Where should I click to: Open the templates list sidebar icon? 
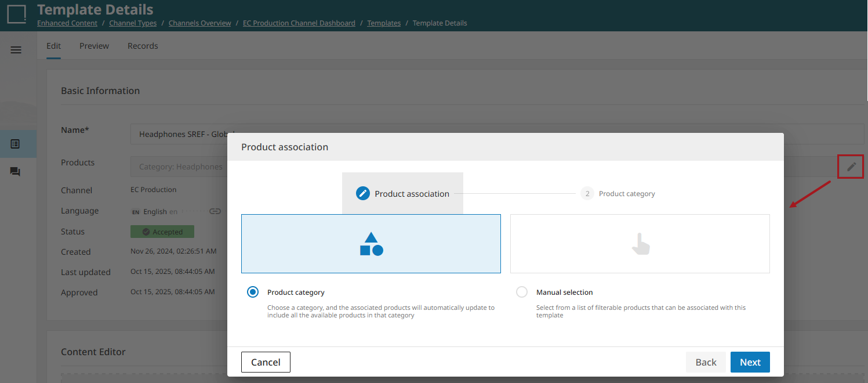point(16,144)
